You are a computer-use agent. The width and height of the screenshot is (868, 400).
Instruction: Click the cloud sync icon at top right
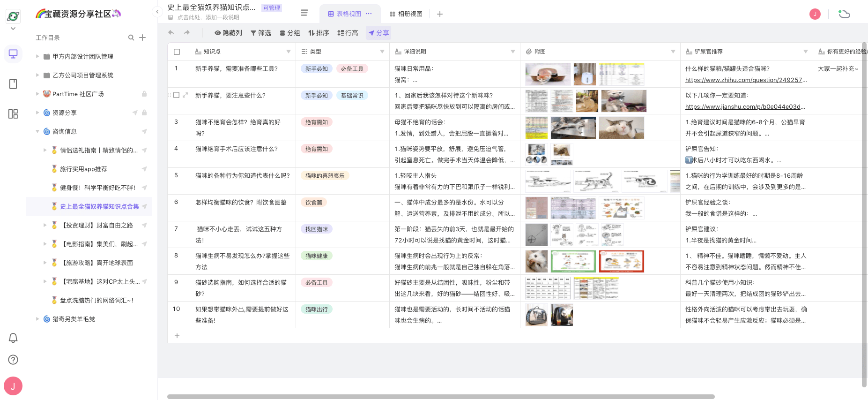(x=844, y=14)
